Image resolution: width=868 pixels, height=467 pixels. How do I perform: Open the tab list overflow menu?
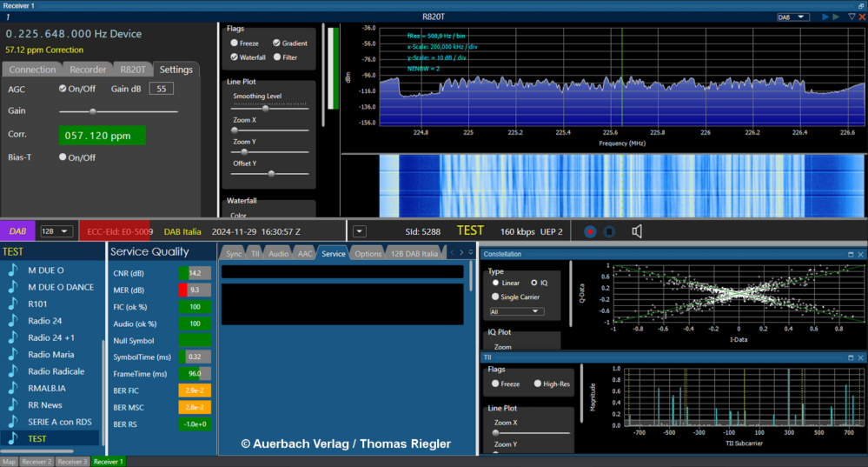coord(471,252)
